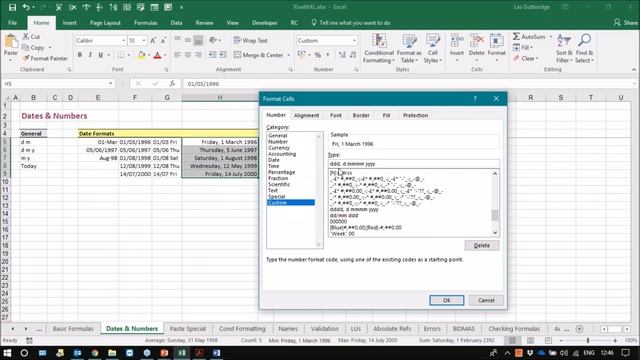Open the Borders button in Font group
This screenshot has width=640, height=360.
pyautogui.click(x=121, y=55)
